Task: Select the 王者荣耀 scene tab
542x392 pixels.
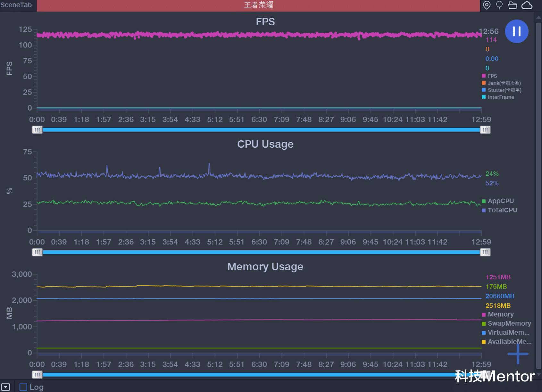Action: coord(258,5)
